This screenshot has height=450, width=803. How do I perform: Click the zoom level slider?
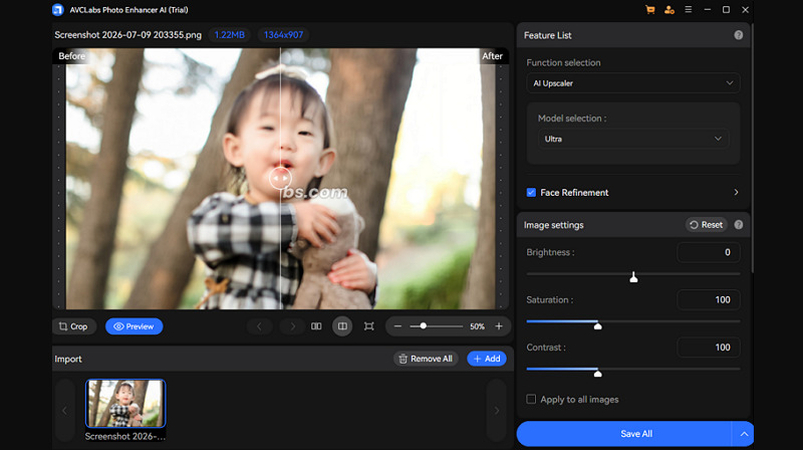click(436, 326)
